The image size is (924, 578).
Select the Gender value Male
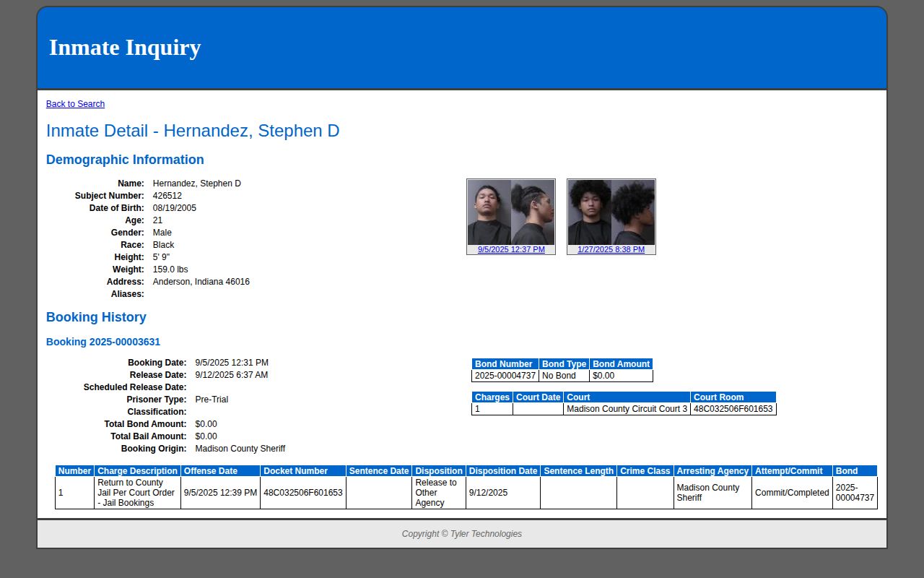[162, 233]
